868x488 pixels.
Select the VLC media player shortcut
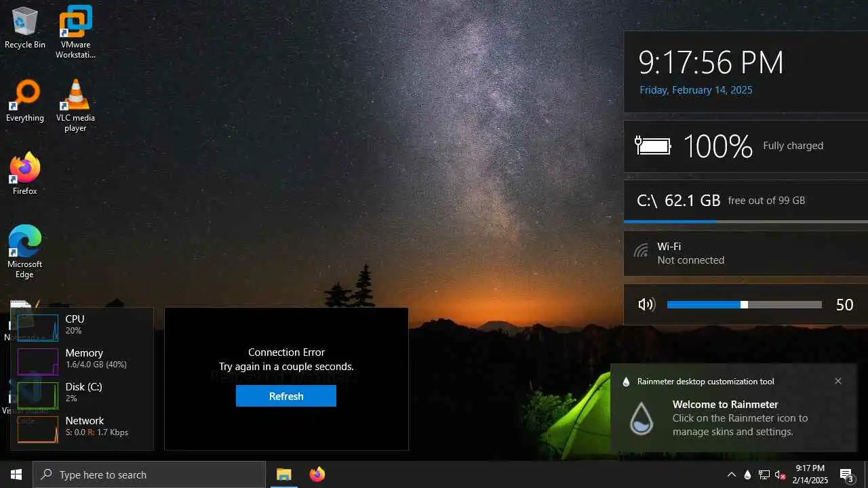point(75,105)
